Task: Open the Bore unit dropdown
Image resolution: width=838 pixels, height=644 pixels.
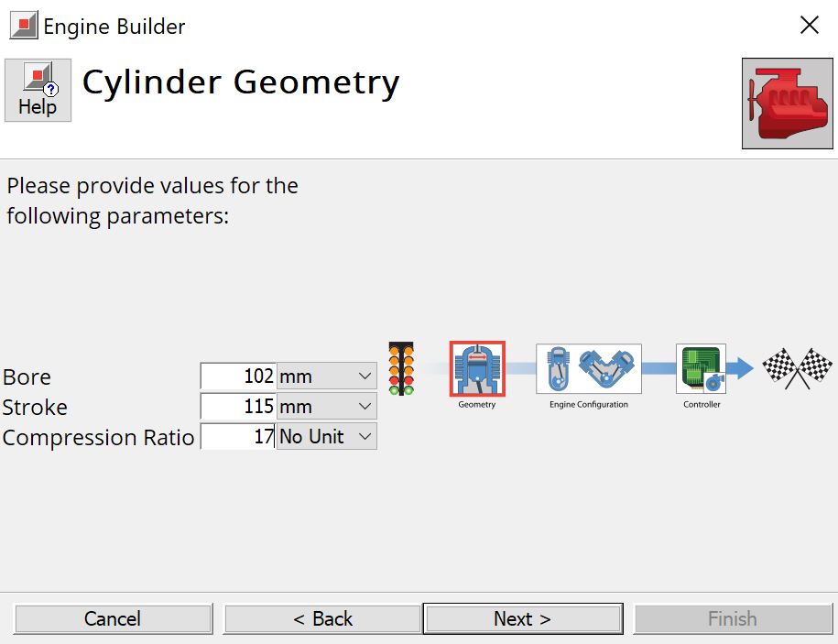Action: tap(363, 376)
